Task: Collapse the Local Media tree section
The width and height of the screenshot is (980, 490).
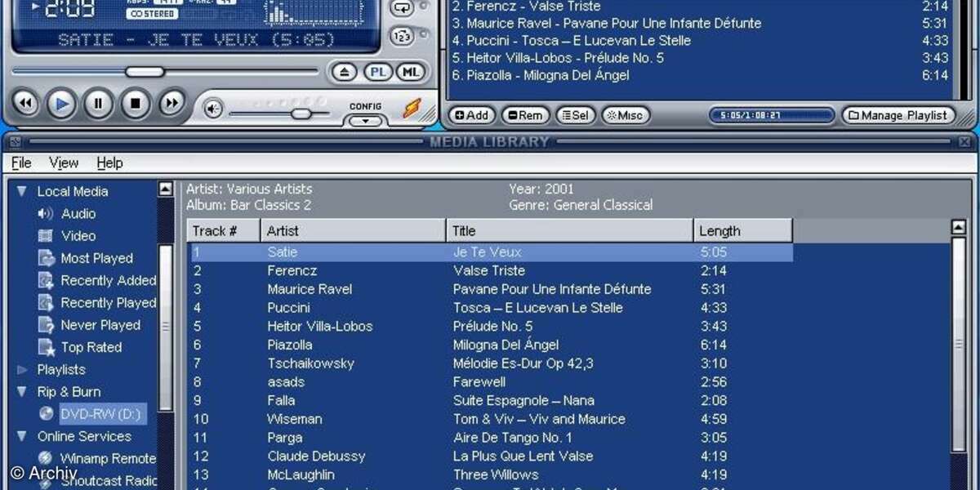Action: tap(21, 190)
